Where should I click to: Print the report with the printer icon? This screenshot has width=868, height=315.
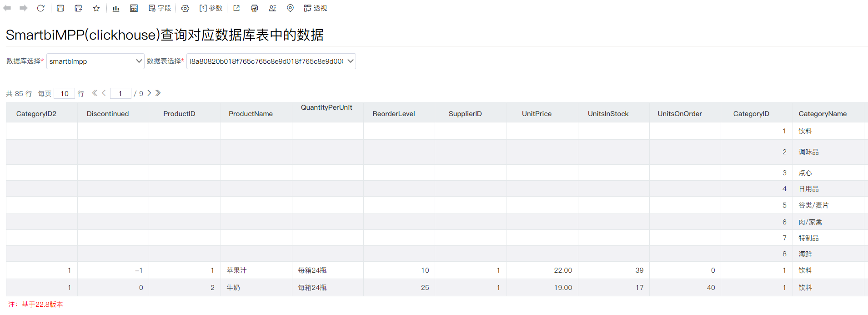click(254, 8)
